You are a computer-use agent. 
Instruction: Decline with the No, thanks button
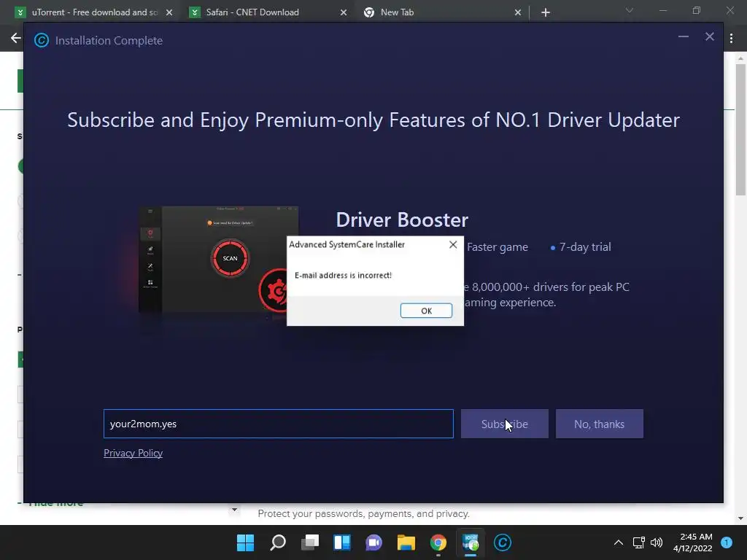point(600,424)
